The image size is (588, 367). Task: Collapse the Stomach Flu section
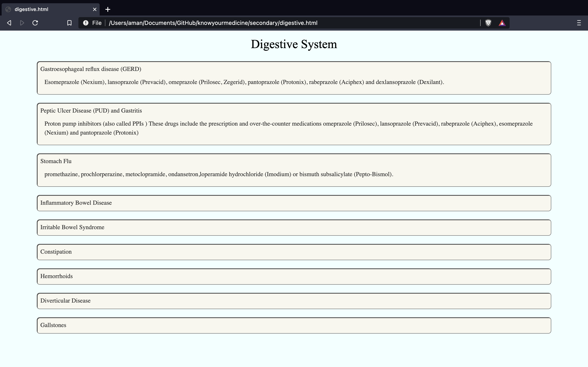coord(56,161)
